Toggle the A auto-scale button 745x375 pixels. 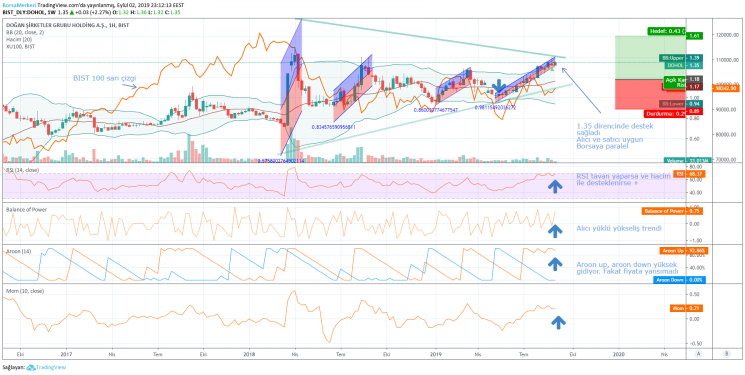point(698,354)
